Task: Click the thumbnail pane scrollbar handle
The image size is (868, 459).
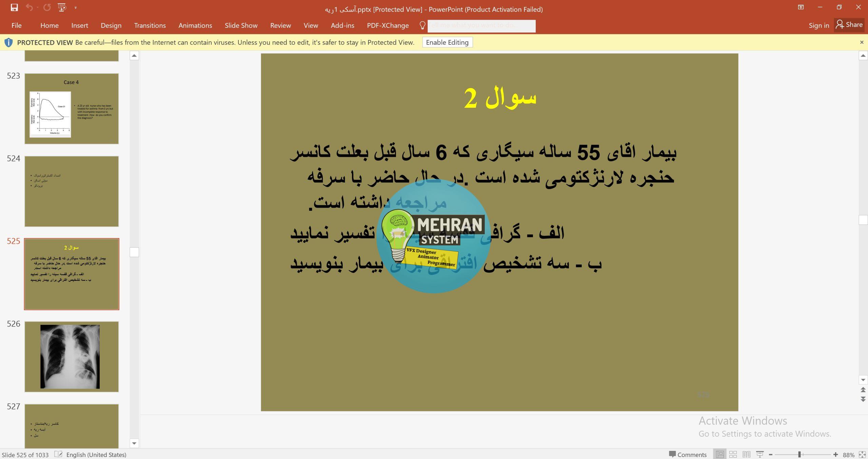Action: pos(134,252)
